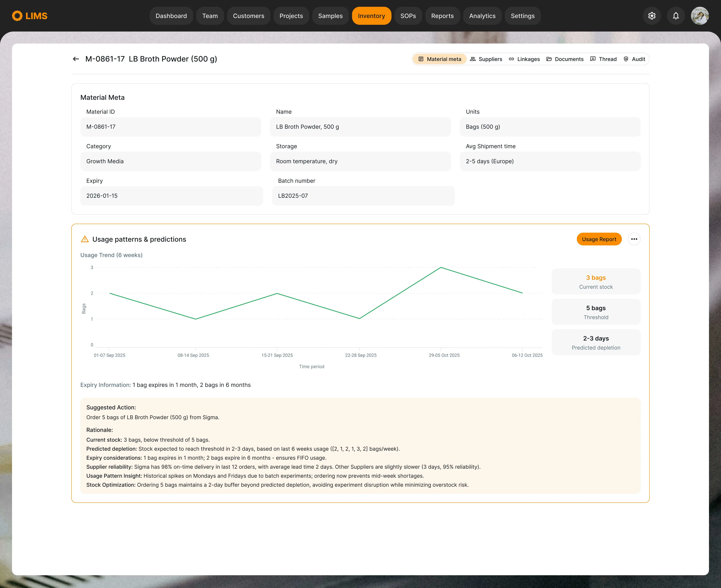Switch to the Suppliers tab
The height and width of the screenshot is (588, 721).
(486, 59)
